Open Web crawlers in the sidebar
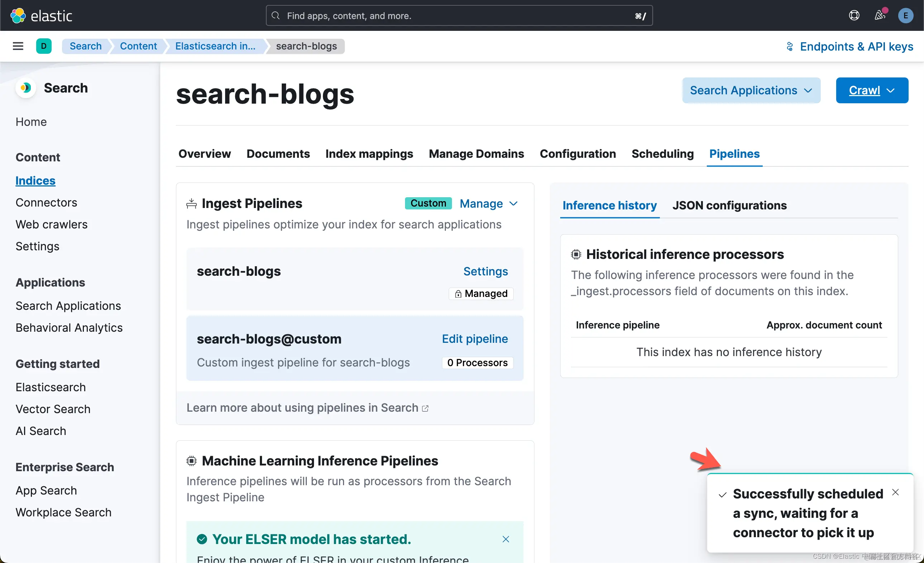This screenshot has height=563, width=924. click(51, 224)
